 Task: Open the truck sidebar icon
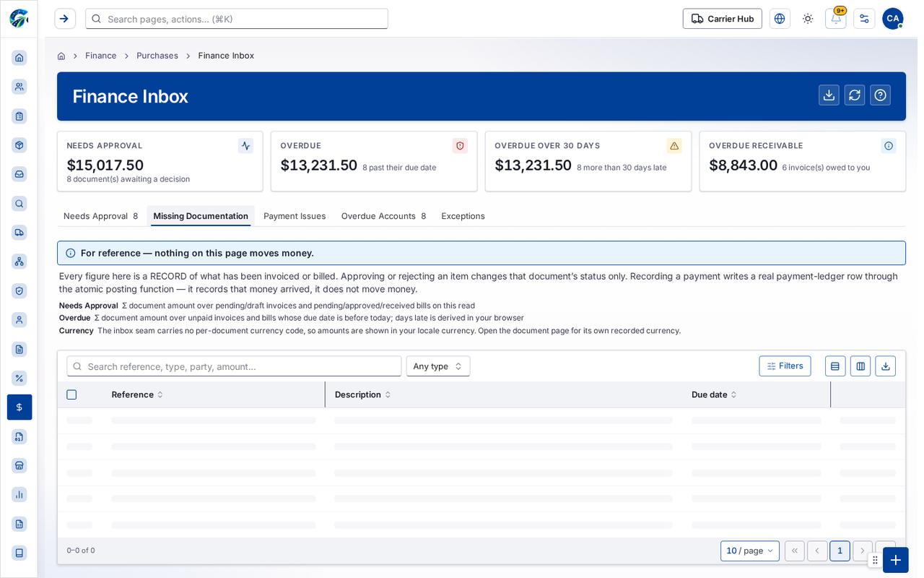(x=19, y=232)
